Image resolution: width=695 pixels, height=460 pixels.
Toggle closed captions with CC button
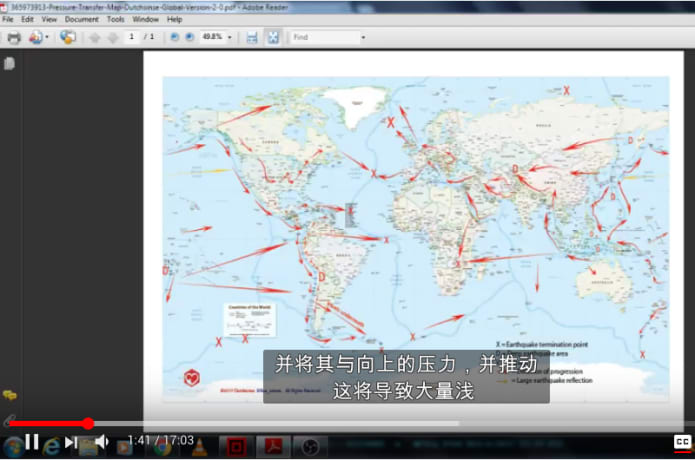click(x=682, y=442)
